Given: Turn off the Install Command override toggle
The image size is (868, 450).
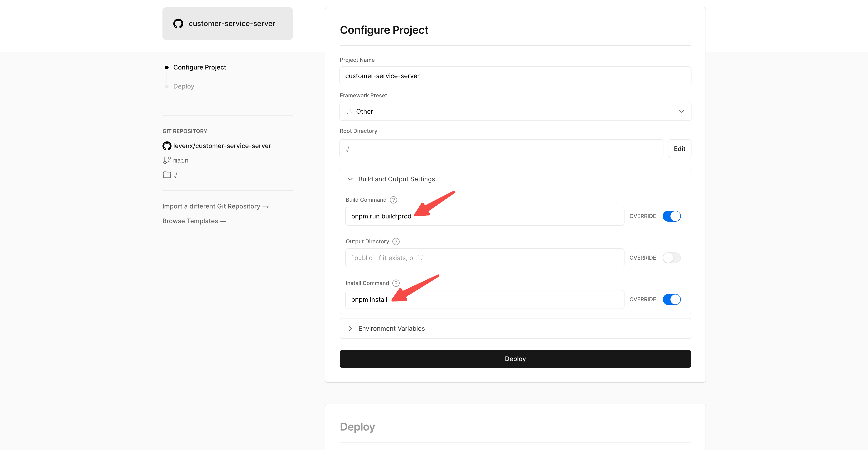Looking at the screenshot, I should pos(672,299).
